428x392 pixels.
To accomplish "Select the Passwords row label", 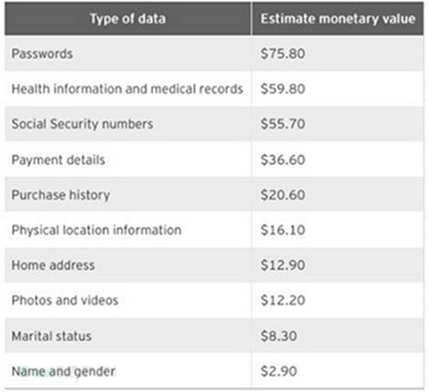I will point(42,54).
